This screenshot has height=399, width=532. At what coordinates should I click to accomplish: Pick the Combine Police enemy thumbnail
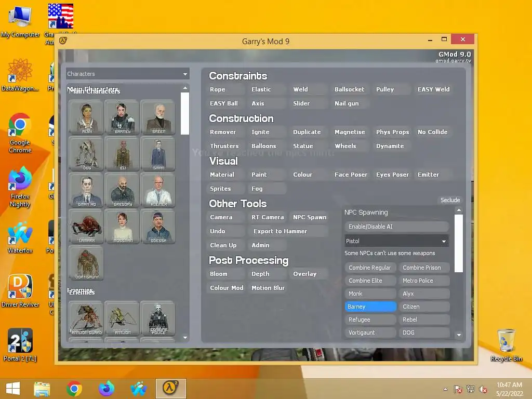[158, 318]
